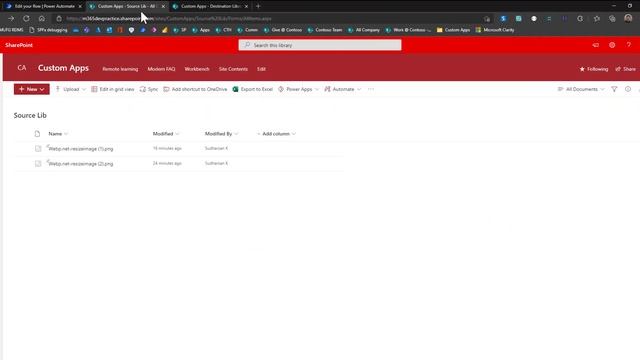Open the megaphone notifications icon

596,45
